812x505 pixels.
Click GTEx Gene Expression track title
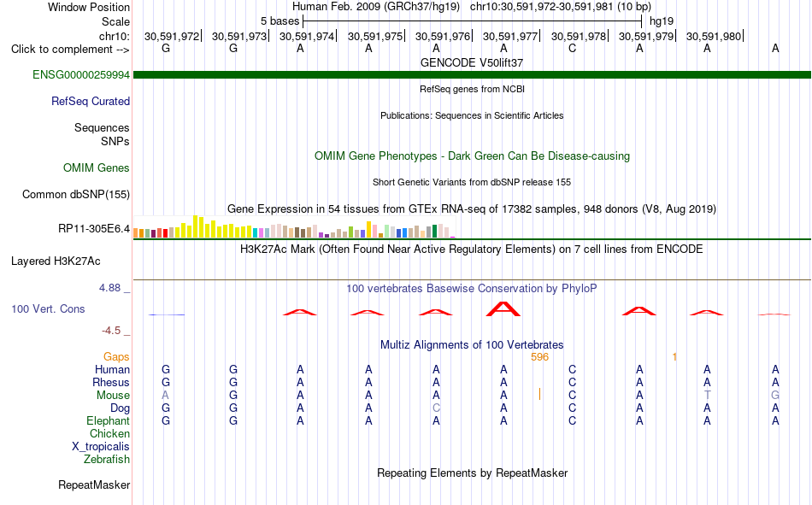(x=472, y=208)
